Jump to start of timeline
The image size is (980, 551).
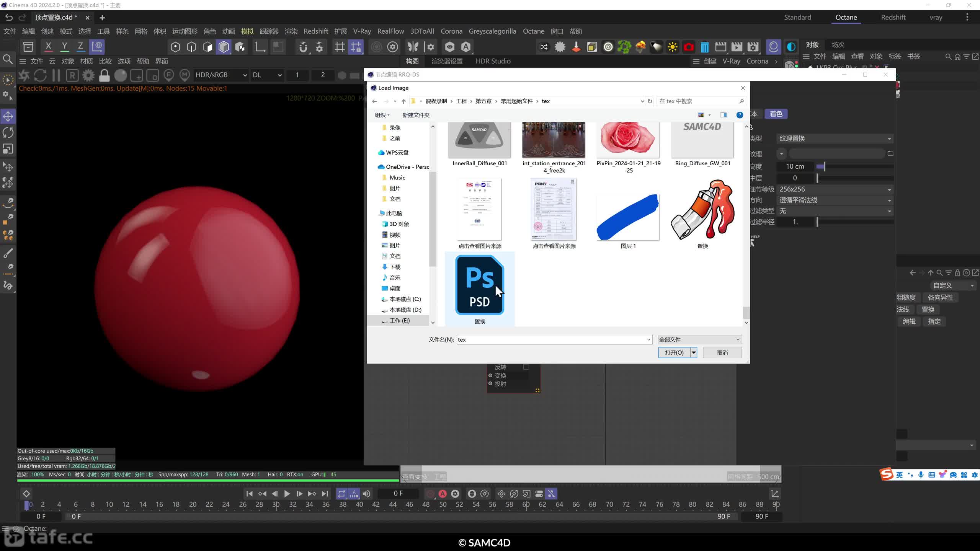tap(249, 494)
